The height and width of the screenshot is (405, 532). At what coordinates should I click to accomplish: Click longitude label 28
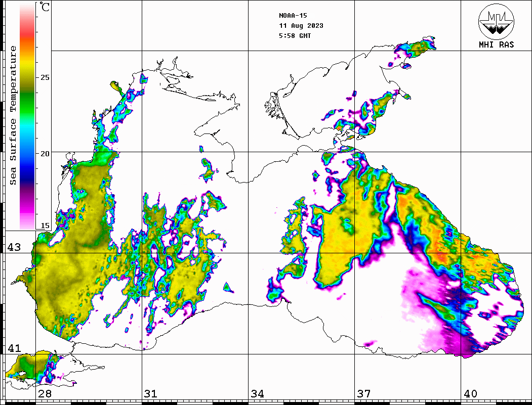[45, 394]
